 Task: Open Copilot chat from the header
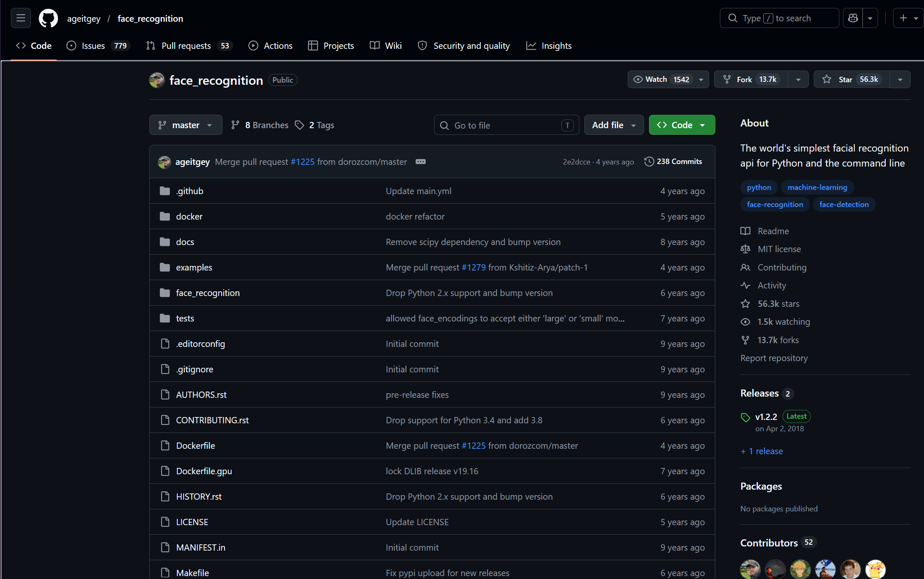click(x=853, y=18)
